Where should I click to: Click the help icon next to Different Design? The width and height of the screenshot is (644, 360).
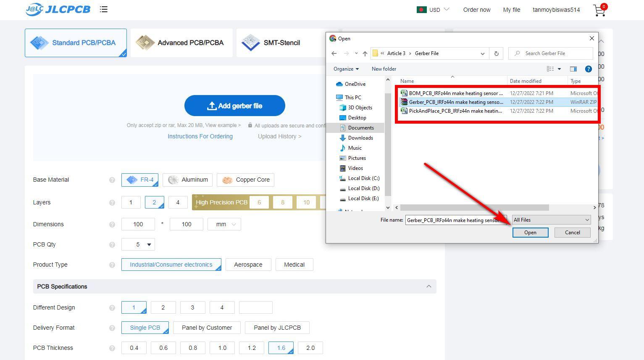coord(112,308)
